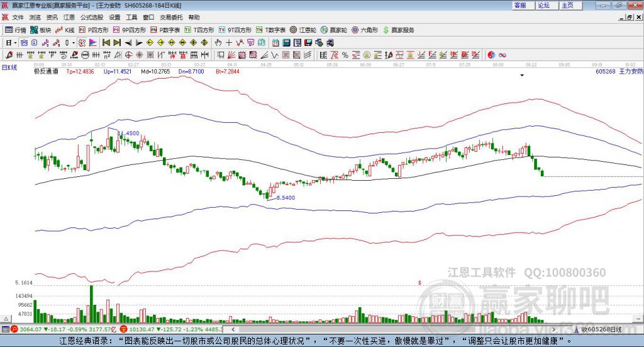
Task: Open the 交易委托 menu
Action: 171,17
